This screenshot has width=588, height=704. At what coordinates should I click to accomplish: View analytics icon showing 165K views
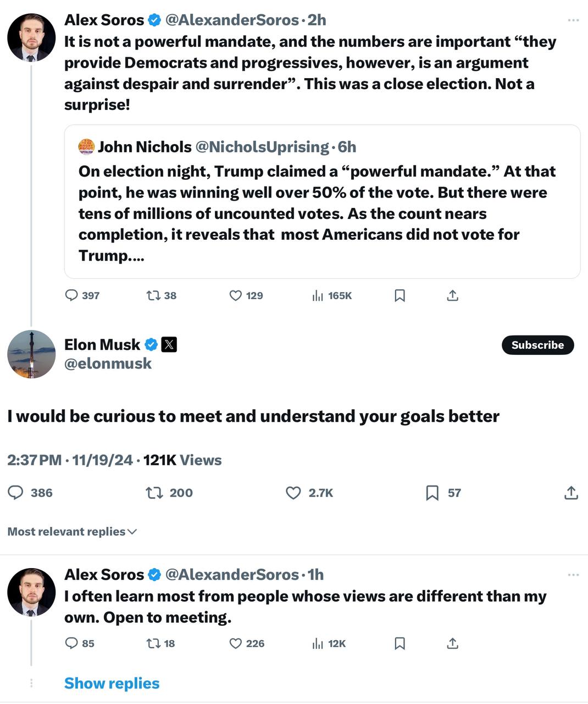coord(318,295)
